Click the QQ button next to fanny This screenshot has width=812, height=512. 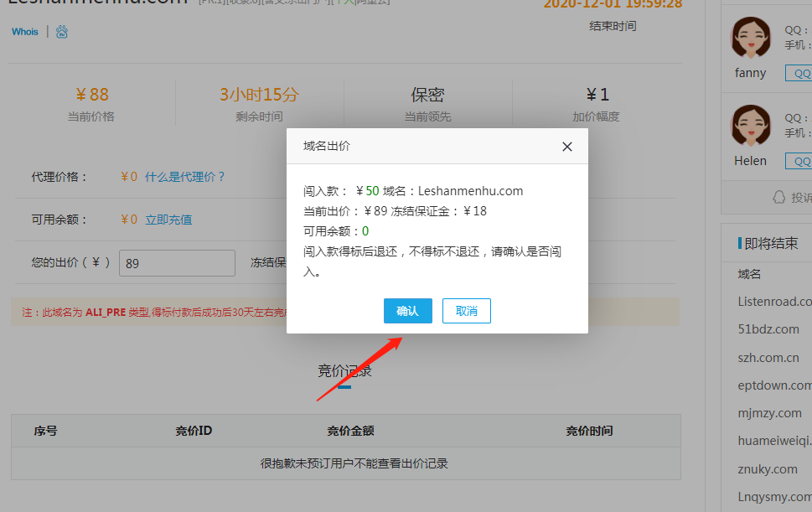(800, 73)
